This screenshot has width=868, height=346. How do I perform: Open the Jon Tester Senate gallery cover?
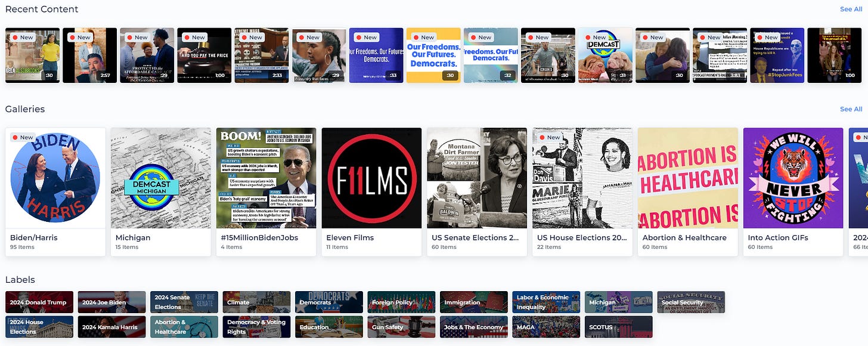coord(477,178)
